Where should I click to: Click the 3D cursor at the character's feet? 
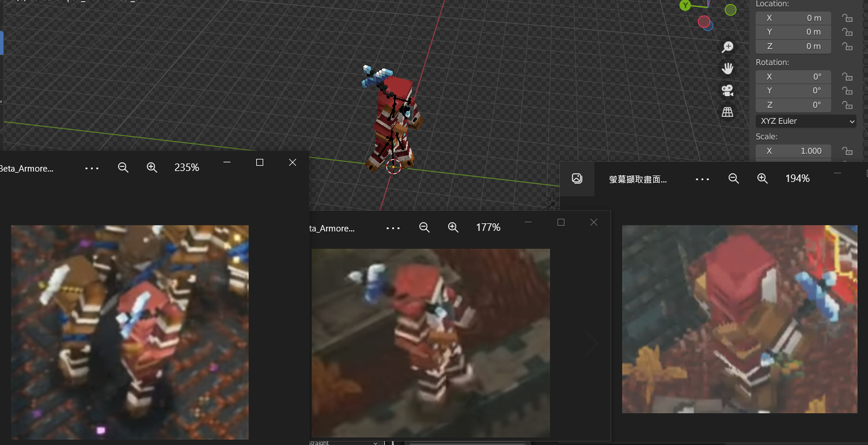coord(393,166)
